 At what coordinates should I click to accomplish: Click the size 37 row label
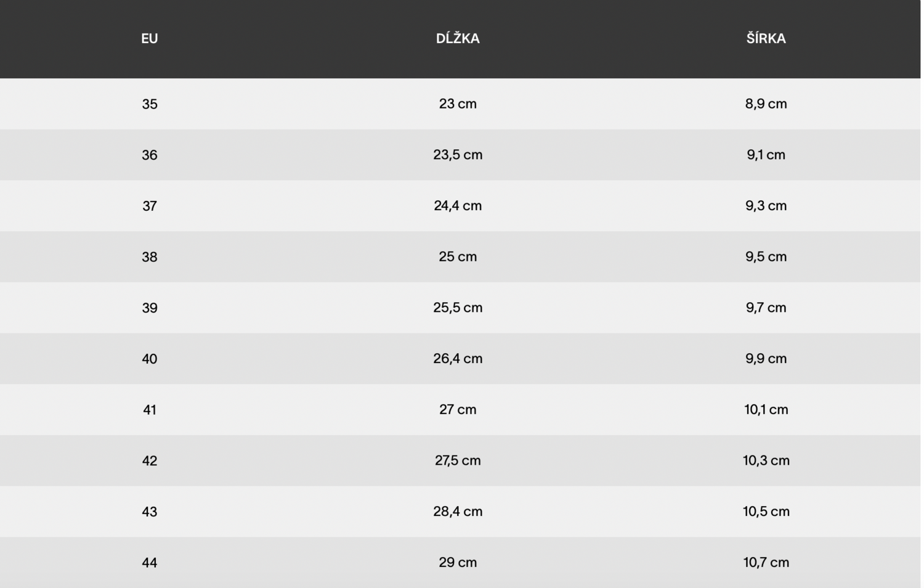click(150, 206)
